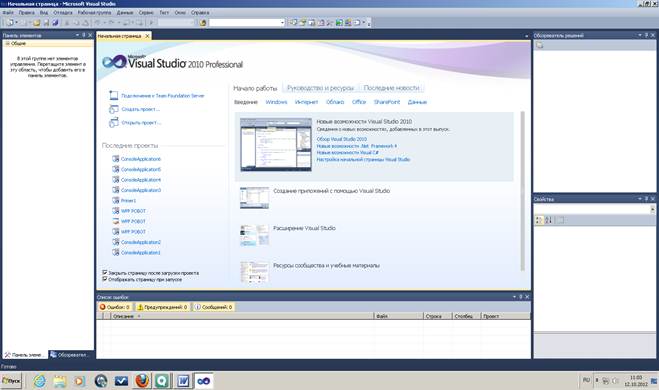Viewport: 659px width, 390px height.
Task: Toggle the Ошибок: 0 errors filter
Action: click(x=114, y=307)
